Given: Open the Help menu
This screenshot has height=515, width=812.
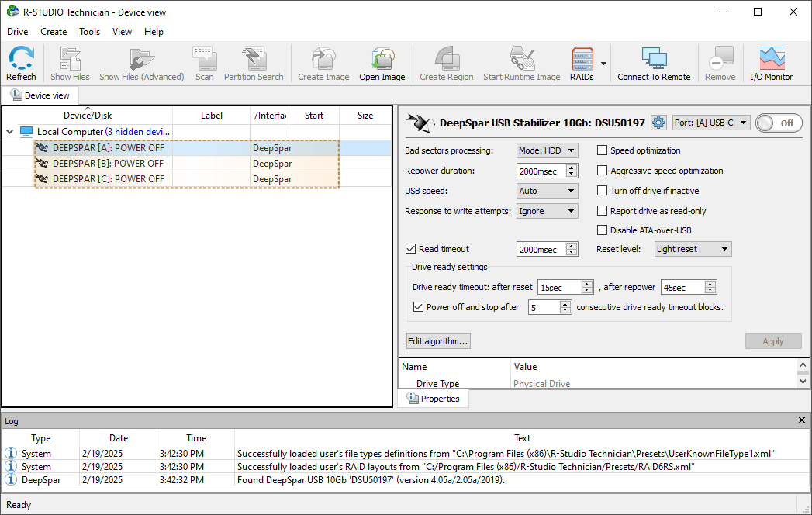Looking at the screenshot, I should (x=154, y=32).
